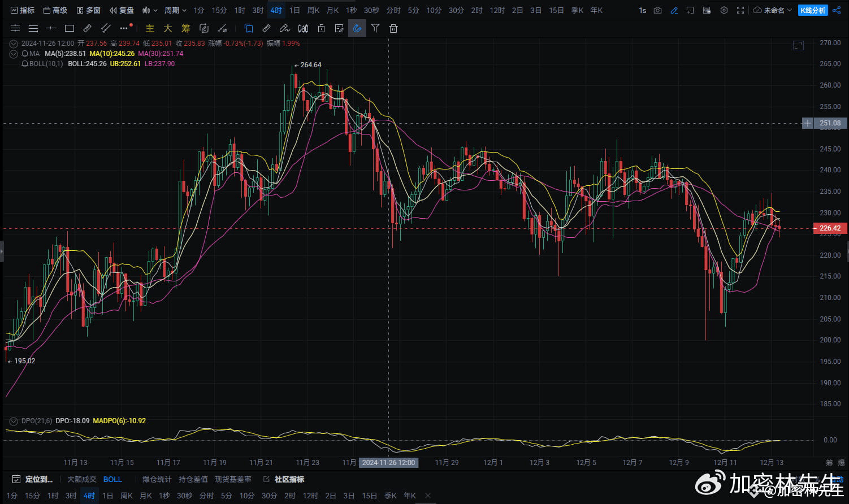Click the 226.42 current price label
The width and height of the screenshot is (849, 504).
coord(830,228)
